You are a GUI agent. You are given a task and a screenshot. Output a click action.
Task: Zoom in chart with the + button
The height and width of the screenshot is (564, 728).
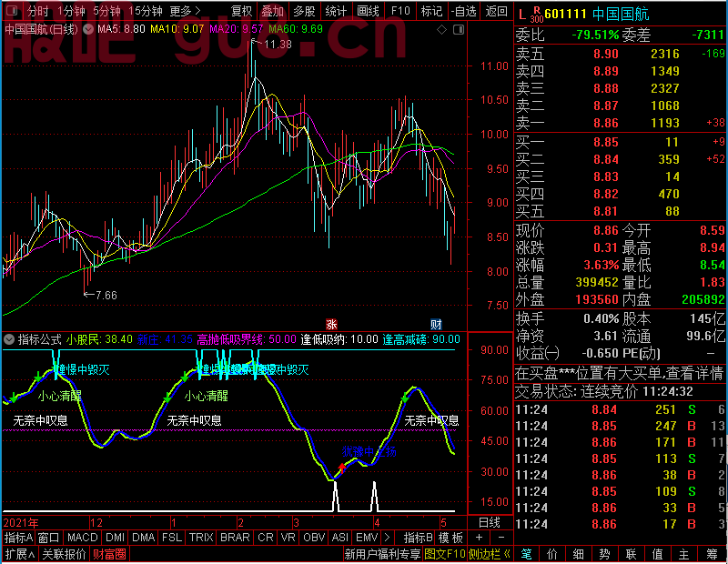point(479,538)
